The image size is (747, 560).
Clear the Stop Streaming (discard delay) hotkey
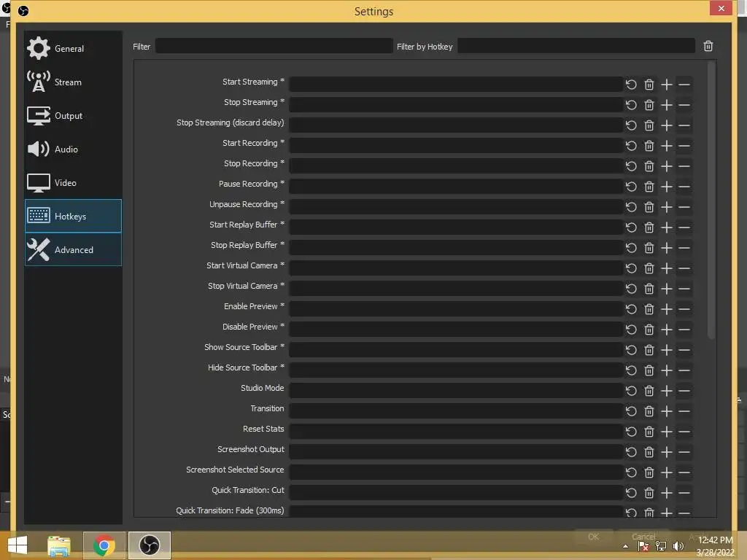(649, 125)
